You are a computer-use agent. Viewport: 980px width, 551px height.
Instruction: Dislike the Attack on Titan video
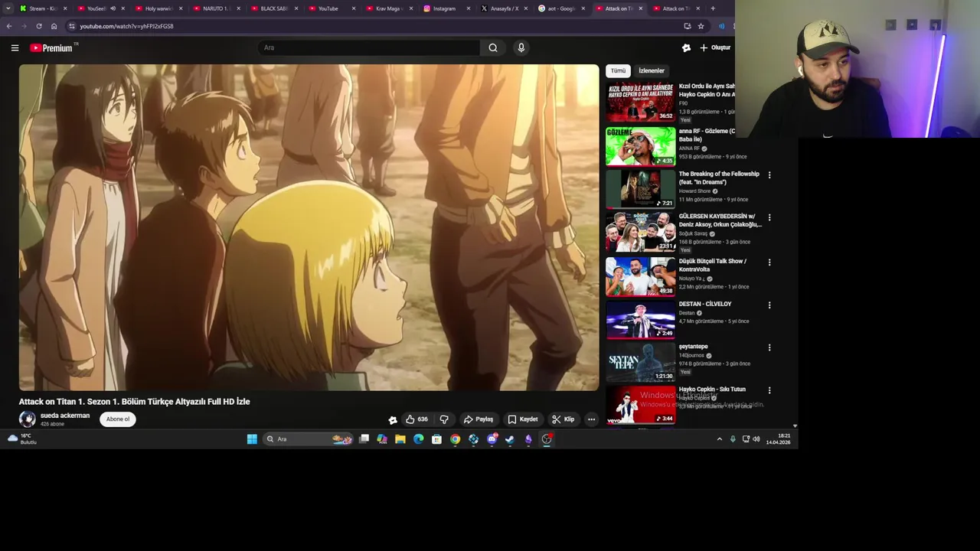click(x=444, y=419)
